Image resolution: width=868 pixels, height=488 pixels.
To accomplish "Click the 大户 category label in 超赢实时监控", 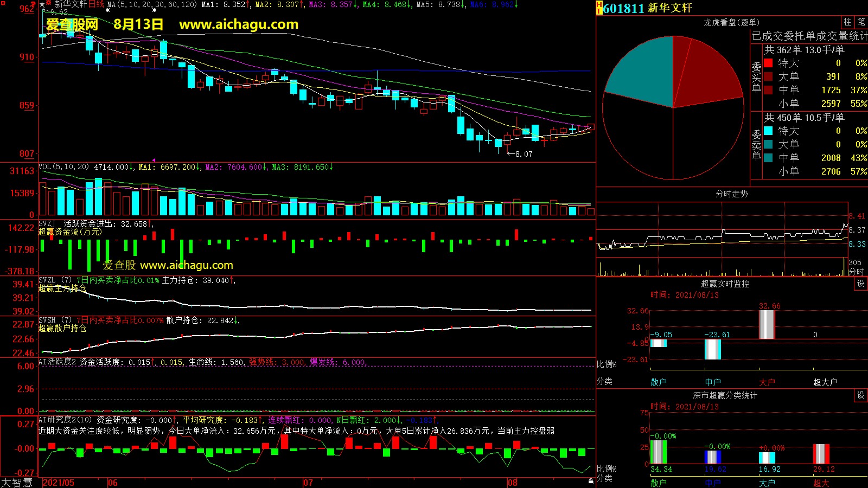I will [767, 382].
